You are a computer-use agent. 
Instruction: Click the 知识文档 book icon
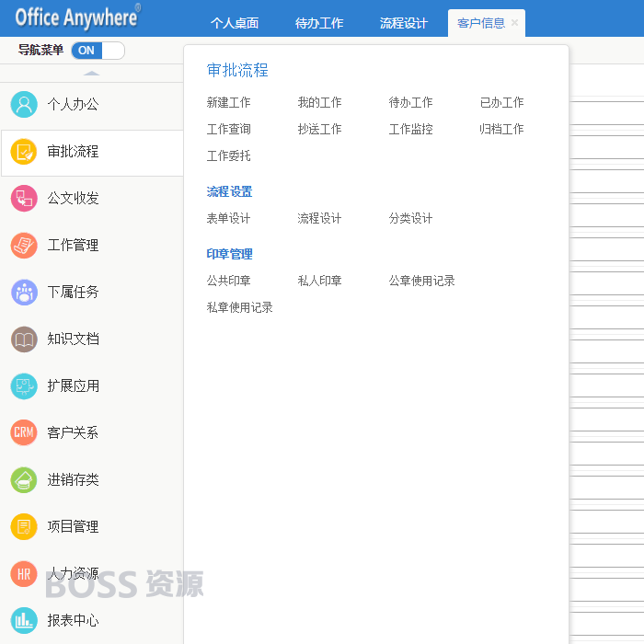pos(24,339)
